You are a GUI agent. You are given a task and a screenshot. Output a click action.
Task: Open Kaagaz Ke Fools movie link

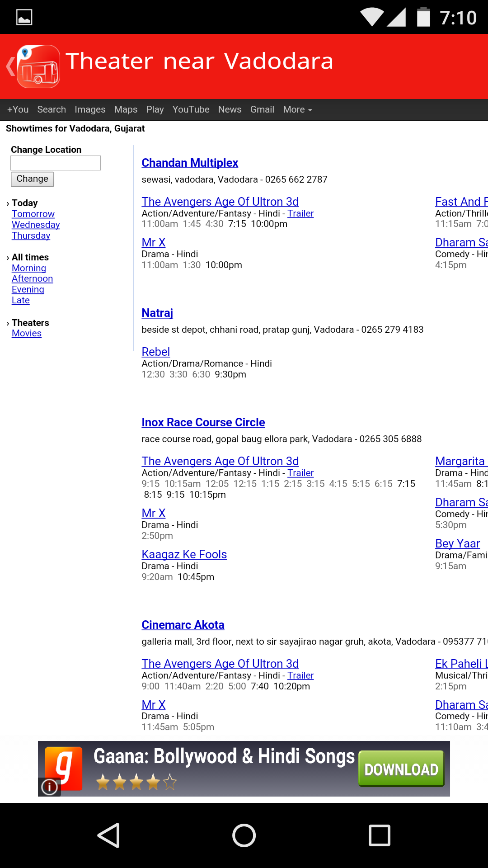click(184, 554)
